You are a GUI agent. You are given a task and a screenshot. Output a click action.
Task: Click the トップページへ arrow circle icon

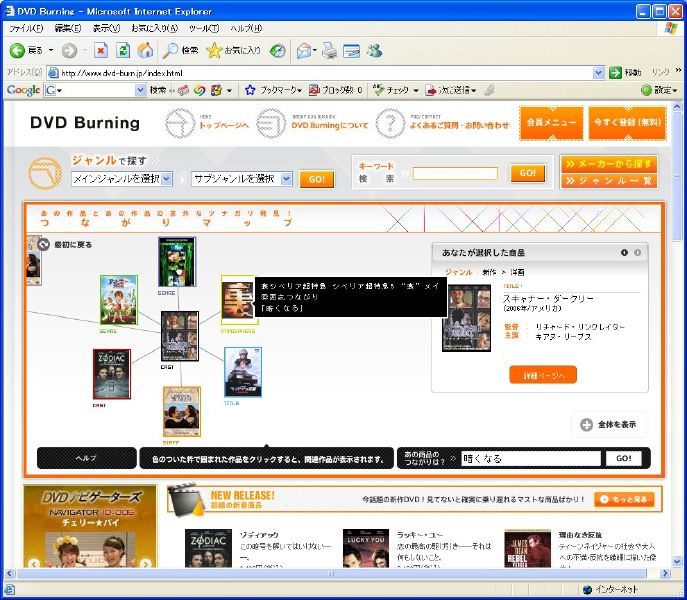pos(180,123)
